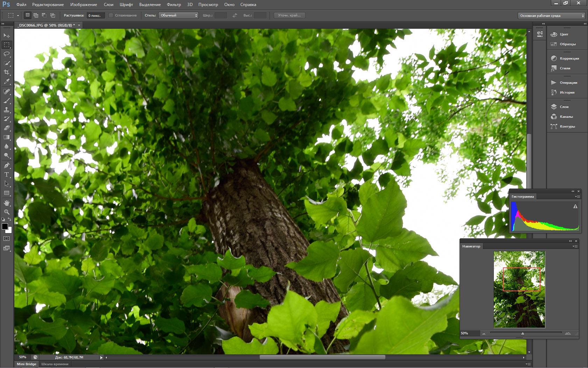Select the Rectangular Marquee tool in the toolbox
This screenshot has height=368, width=588.
point(7,45)
